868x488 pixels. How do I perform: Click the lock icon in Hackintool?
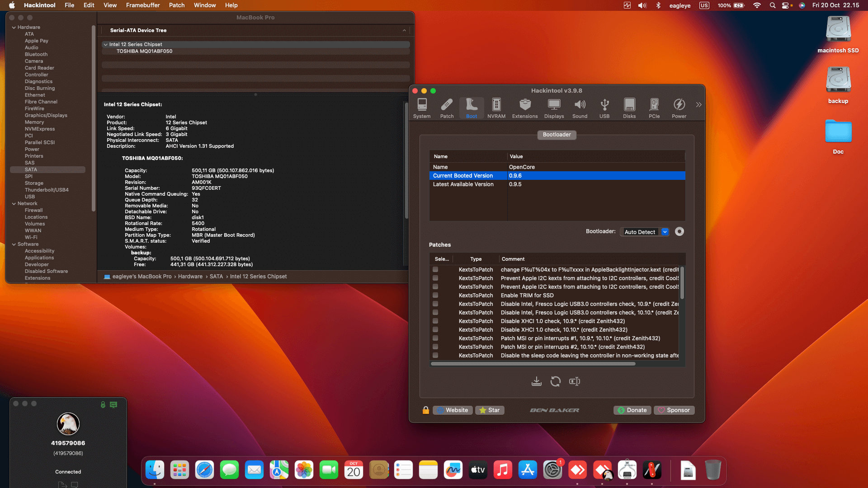(425, 410)
